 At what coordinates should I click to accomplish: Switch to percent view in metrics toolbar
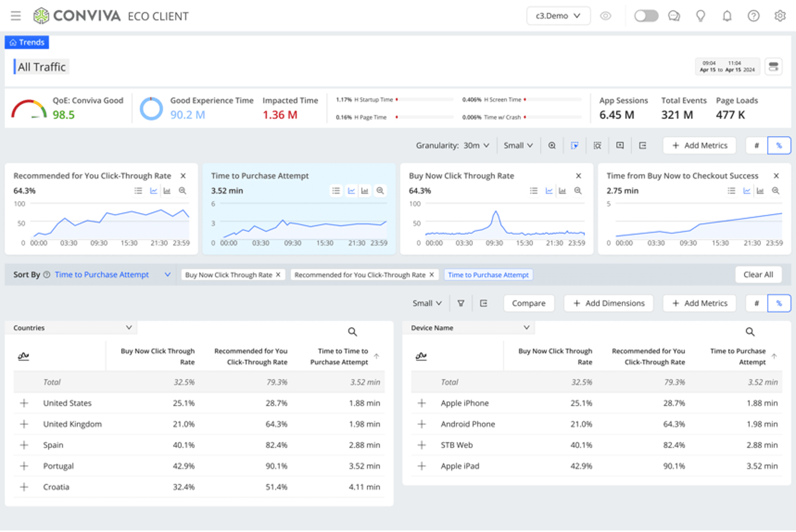coord(779,146)
